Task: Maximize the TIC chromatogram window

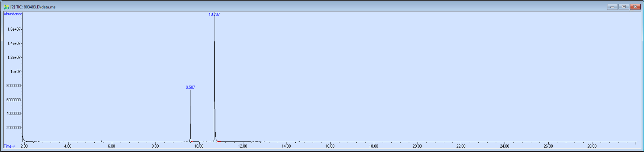Action: 624,7
